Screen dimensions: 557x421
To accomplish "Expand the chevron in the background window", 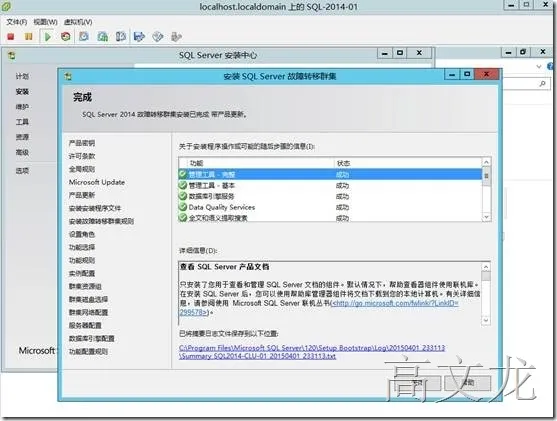I will (539, 66).
